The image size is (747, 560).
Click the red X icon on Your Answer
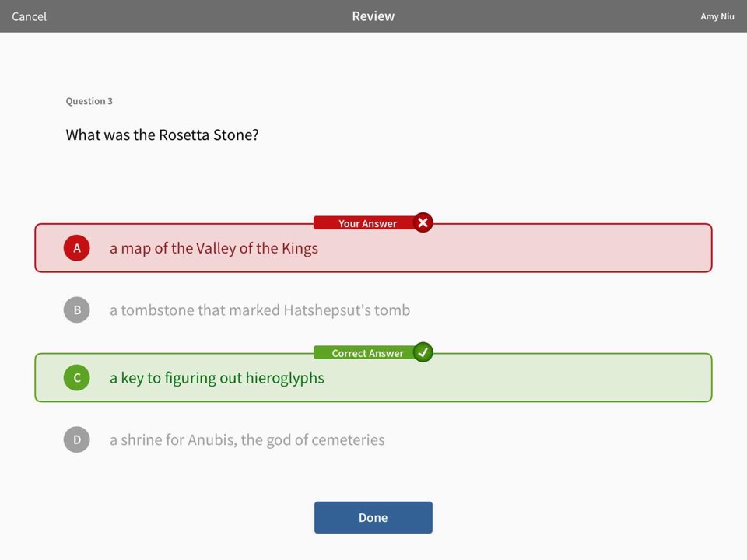click(x=423, y=222)
